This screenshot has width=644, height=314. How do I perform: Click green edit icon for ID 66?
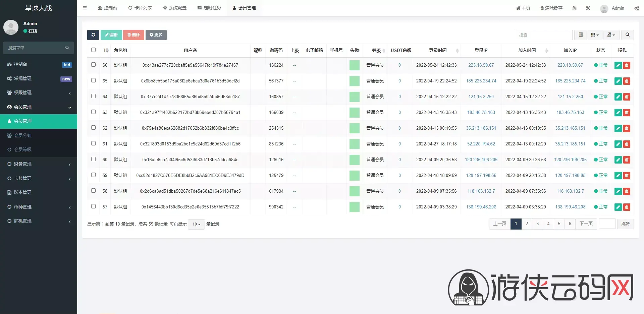click(618, 65)
